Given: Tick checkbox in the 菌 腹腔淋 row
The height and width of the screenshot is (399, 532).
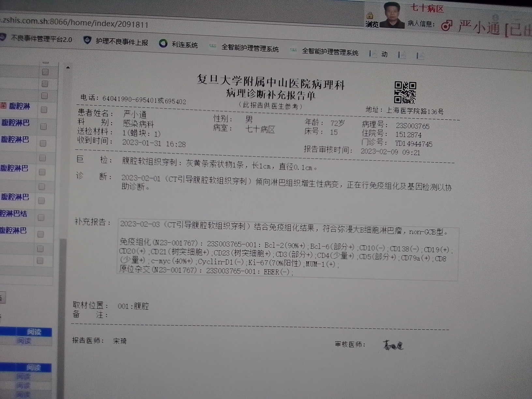Looking at the screenshot, I should point(44,110).
